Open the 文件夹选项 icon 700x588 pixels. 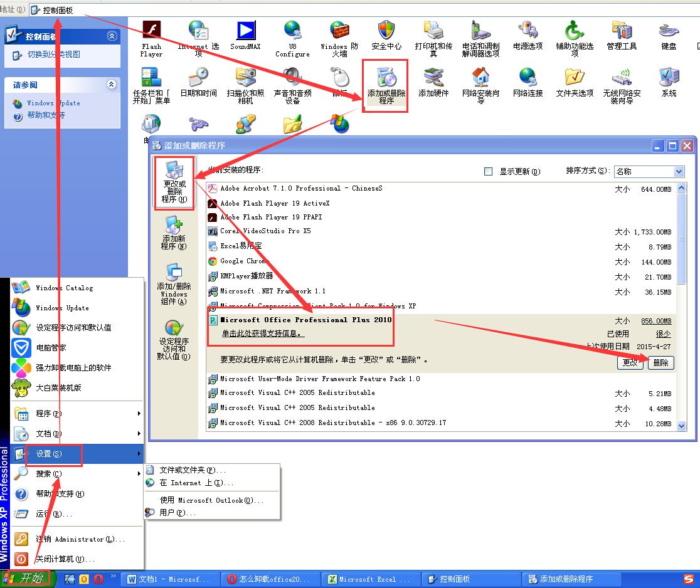click(x=575, y=82)
